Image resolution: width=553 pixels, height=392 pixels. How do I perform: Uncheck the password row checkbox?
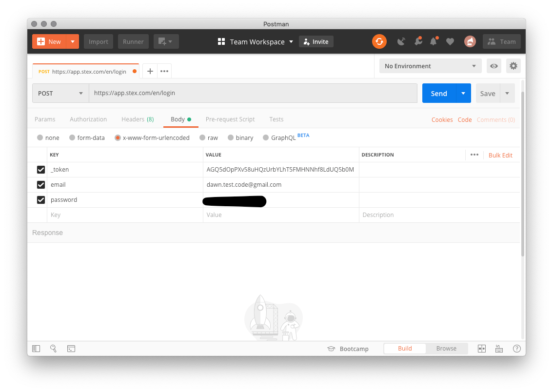[41, 200]
